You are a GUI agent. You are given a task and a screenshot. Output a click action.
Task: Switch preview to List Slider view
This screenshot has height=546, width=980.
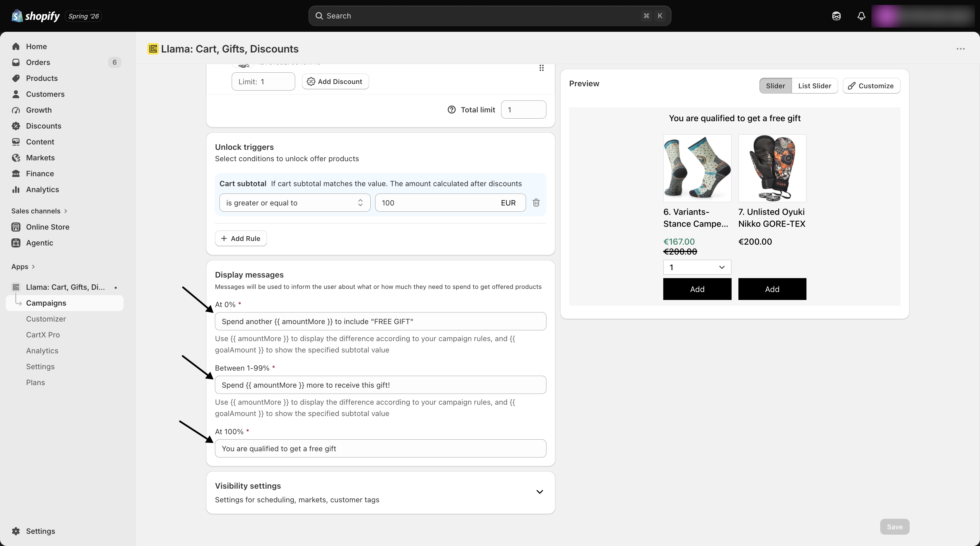[814, 86]
